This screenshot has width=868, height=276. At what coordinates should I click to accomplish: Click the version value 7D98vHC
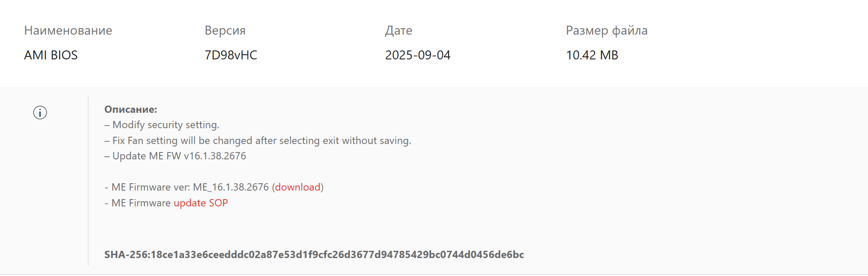tap(231, 55)
